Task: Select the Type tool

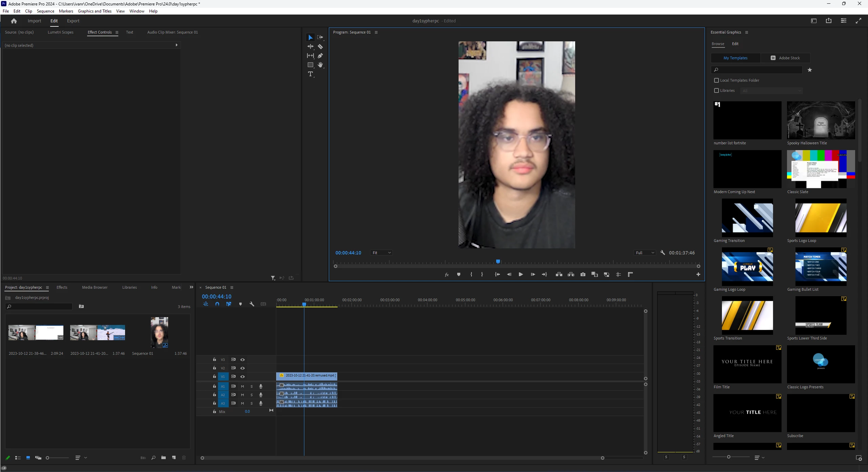Action: (310, 74)
